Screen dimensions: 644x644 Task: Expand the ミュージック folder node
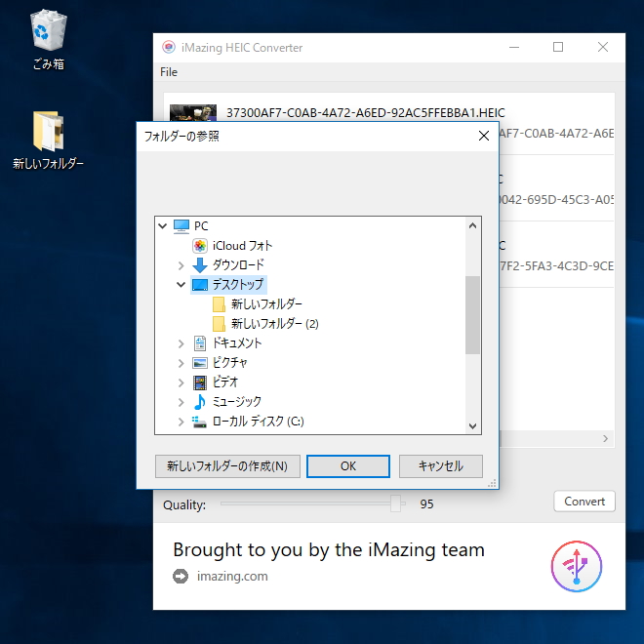[181, 402]
